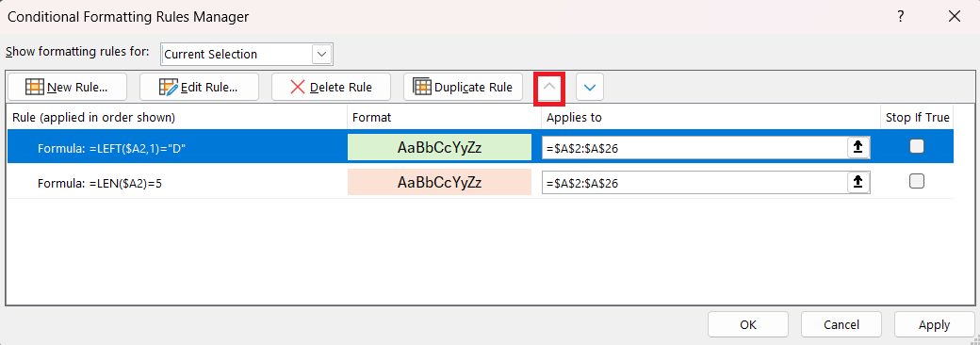Cancel the rules manager dialog
The height and width of the screenshot is (345, 980).
tap(841, 325)
